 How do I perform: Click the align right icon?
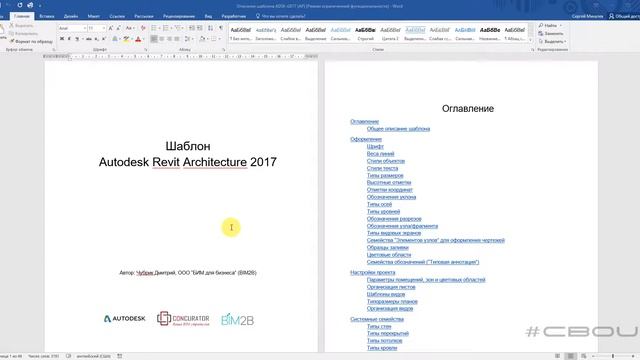[169, 39]
